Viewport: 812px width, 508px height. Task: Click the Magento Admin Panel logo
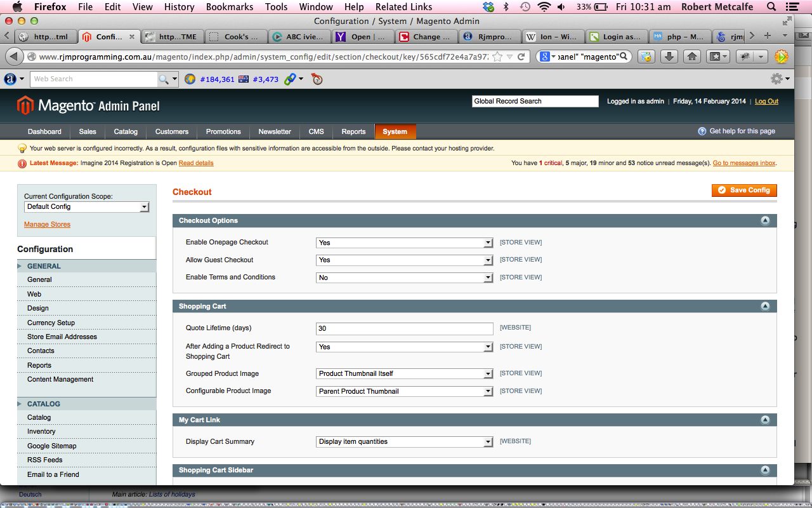pyautogui.click(x=88, y=105)
